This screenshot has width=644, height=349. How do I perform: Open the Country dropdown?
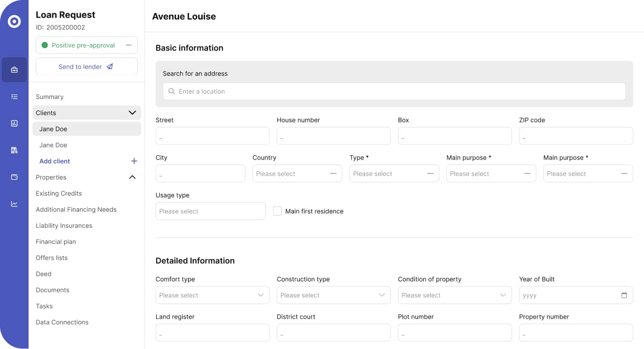coord(297,174)
